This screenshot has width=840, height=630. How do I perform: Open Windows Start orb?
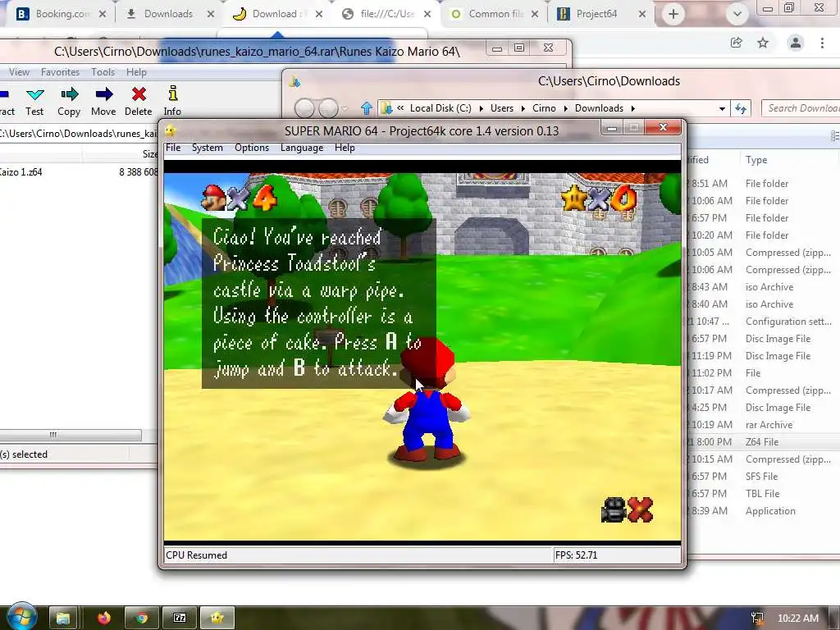click(21, 617)
